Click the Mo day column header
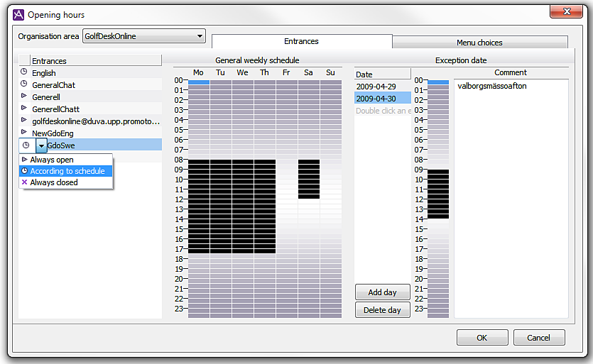The image size is (593, 364). (198, 72)
